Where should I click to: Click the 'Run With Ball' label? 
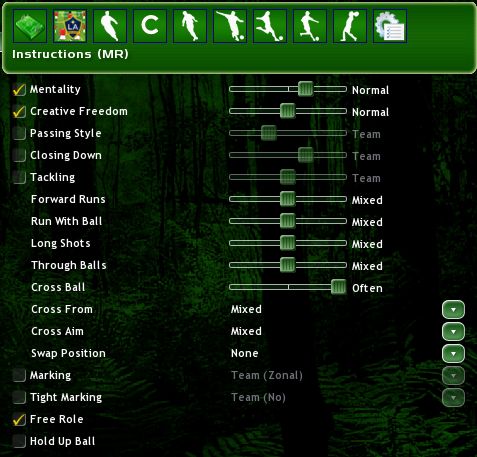pos(67,221)
